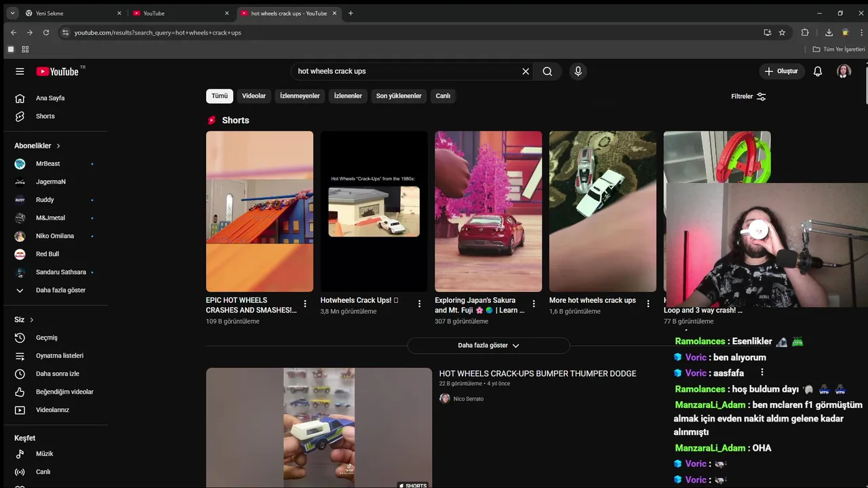Select the Tümü filter chip

click(x=220, y=96)
